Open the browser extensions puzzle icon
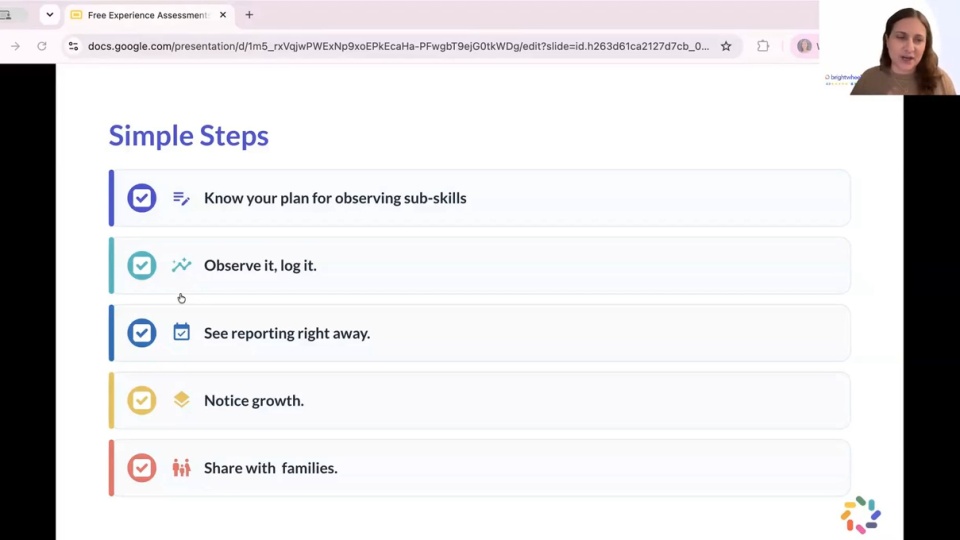Image resolution: width=960 pixels, height=540 pixels. click(763, 46)
